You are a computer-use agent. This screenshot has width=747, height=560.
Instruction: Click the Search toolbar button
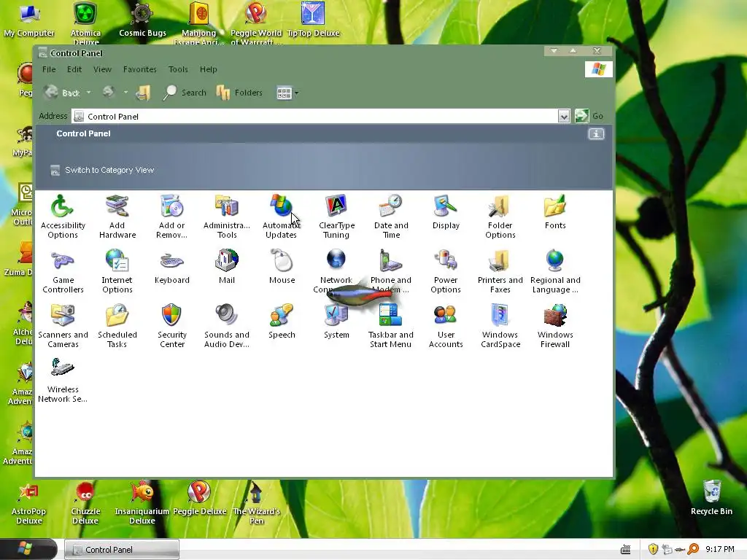[185, 93]
